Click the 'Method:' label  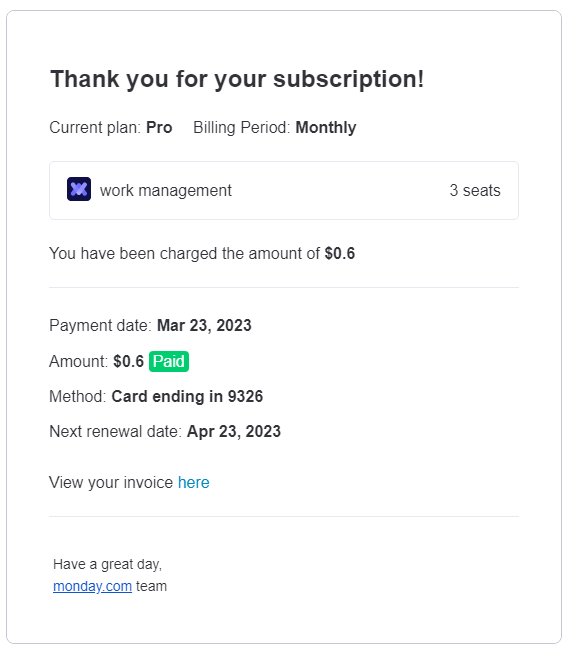pyautogui.click(x=78, y=397)
